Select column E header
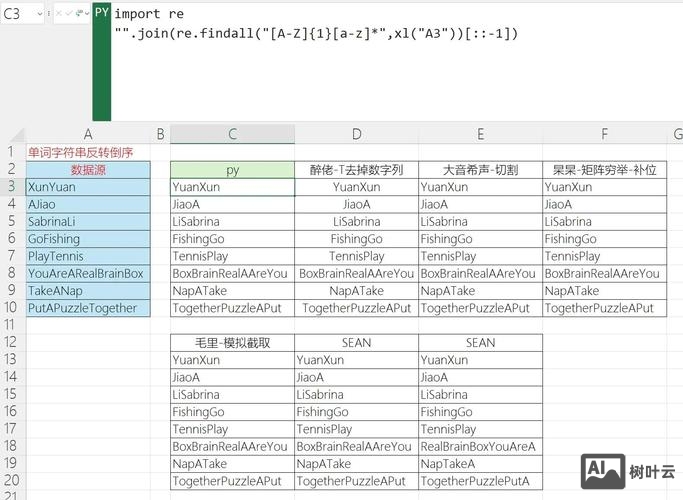 (480, 134)
